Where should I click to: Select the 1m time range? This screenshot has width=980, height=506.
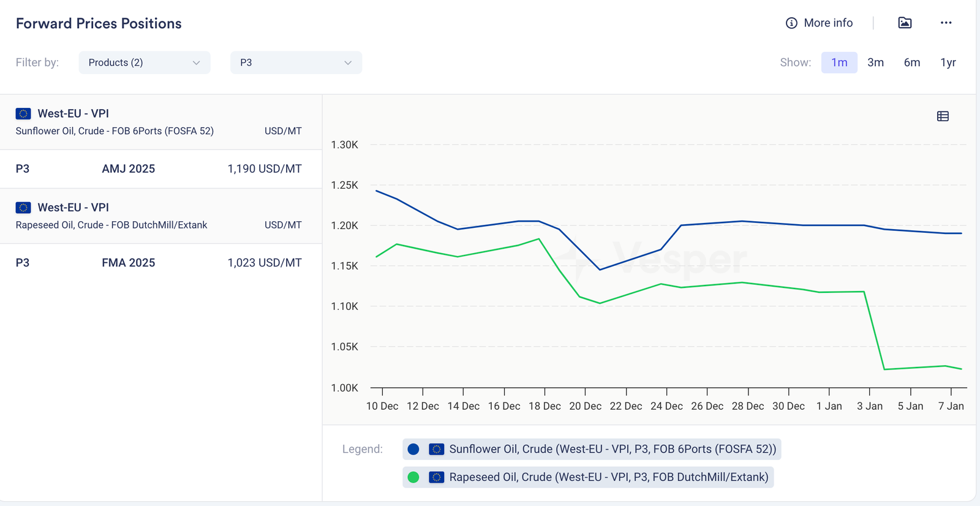point(839,62)
